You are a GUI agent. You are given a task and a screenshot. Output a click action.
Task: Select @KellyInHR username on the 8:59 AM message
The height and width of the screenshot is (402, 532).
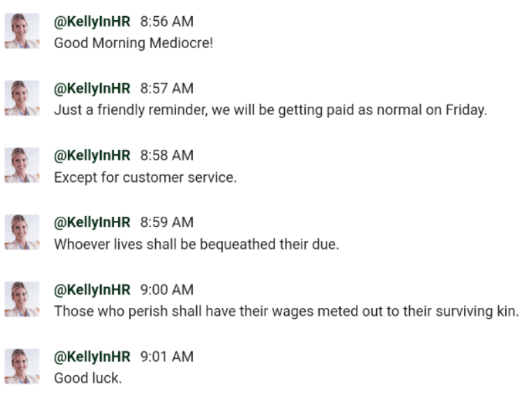coord(92,223)
